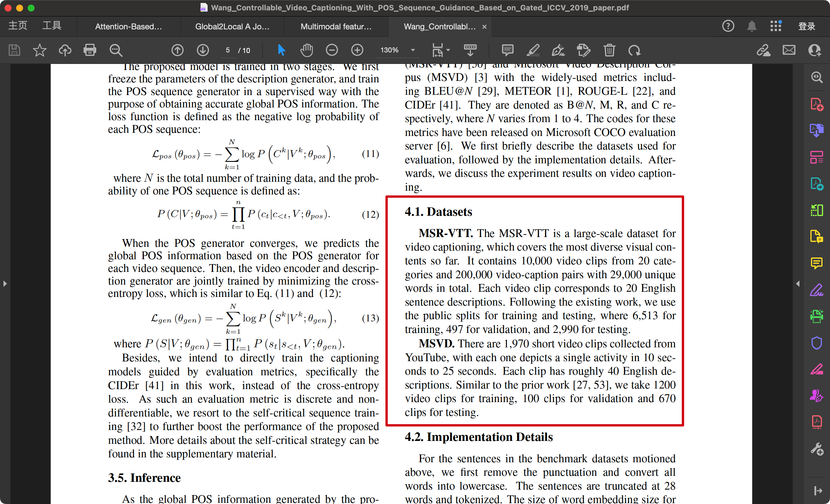Click the 登录 sign-in button
The width and height of the screenshot is (830, 504).
coord(806,26)
